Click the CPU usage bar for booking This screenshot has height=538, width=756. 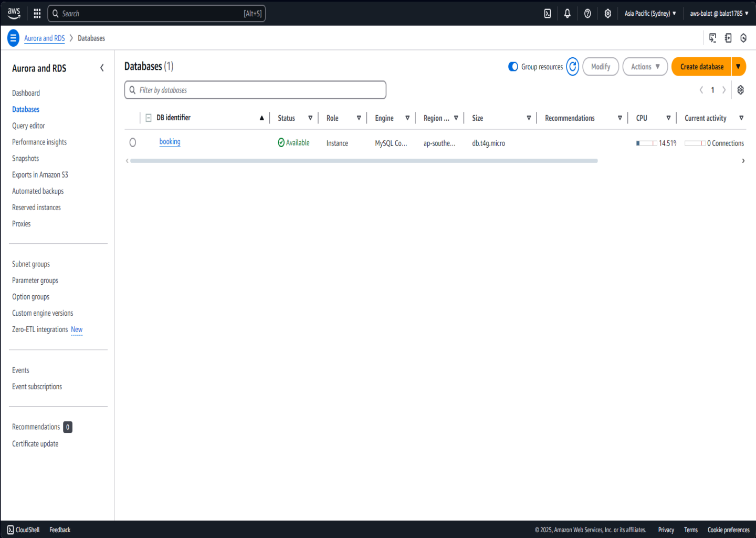(x=646, y=143)
